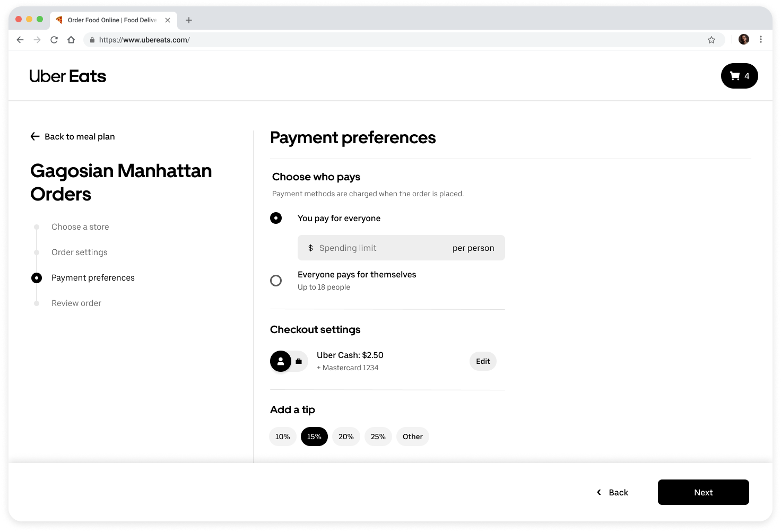Choose "Everyone pays for themselves" radio button
Image resolution: width=781 pixels, height=532 pixels.
(276, 281)
